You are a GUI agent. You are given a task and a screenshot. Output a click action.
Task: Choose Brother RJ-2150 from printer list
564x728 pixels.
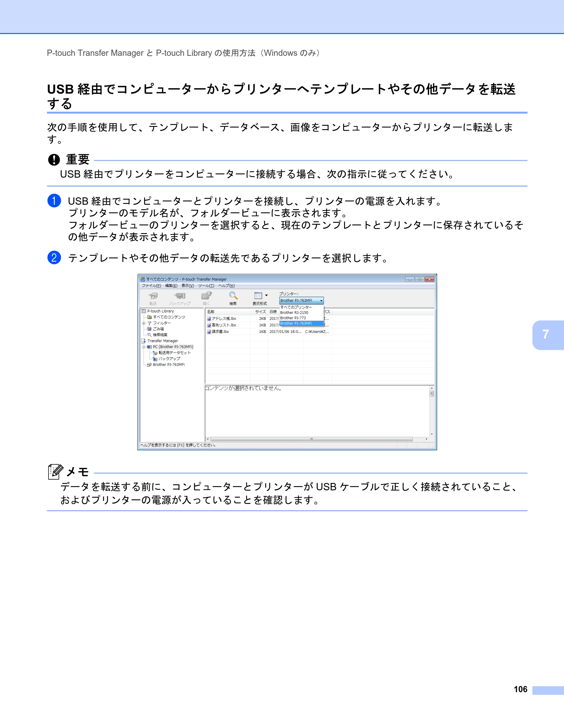tap(301, 313)
